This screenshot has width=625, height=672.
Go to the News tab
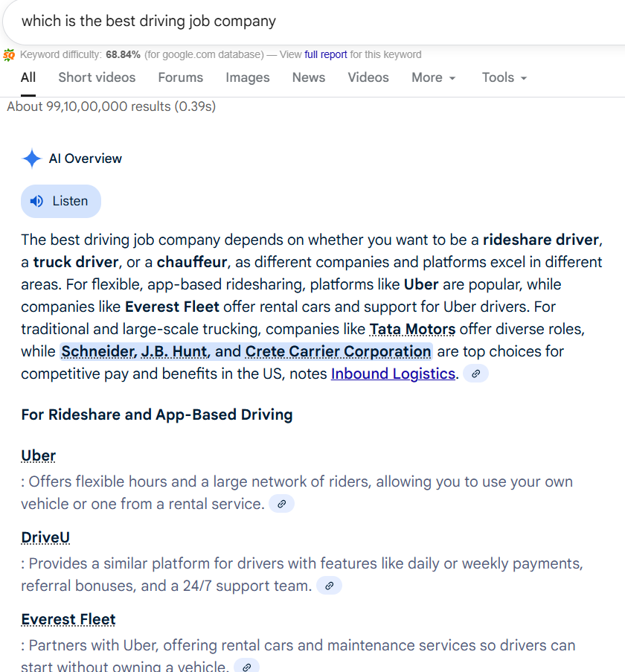tap(309, 77)
